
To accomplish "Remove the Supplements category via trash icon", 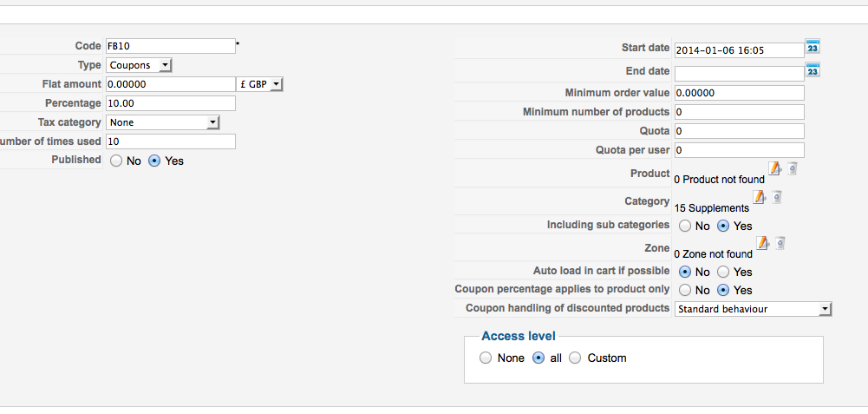I will 776,198.
